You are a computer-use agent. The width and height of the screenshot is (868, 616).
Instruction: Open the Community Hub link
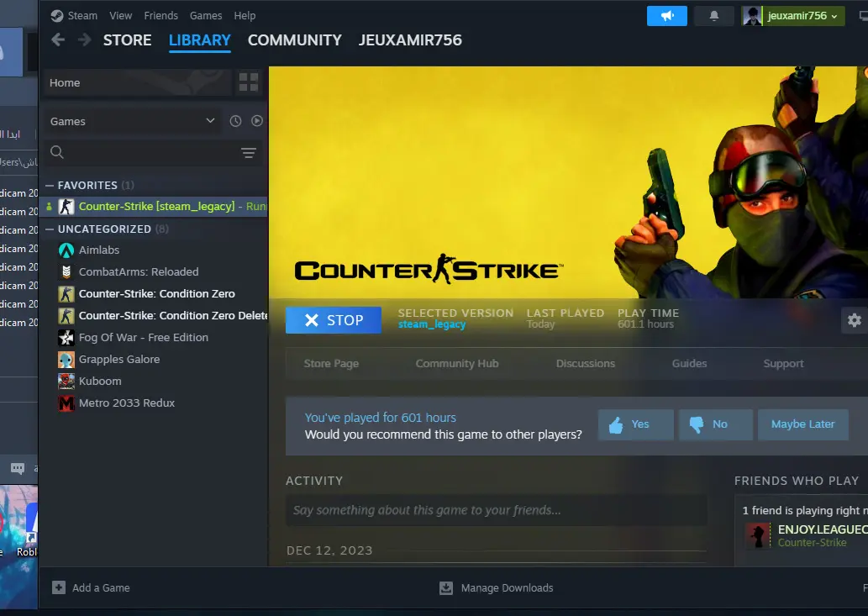pos(457,364)
